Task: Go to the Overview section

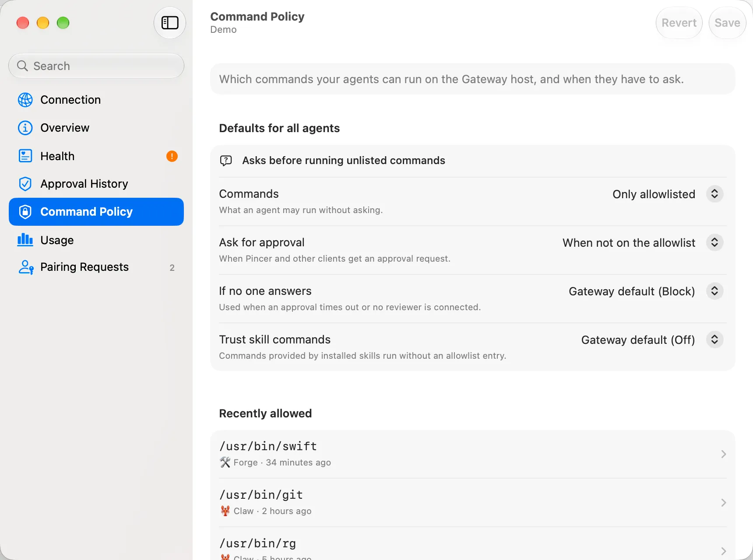Action: point(96,128)
